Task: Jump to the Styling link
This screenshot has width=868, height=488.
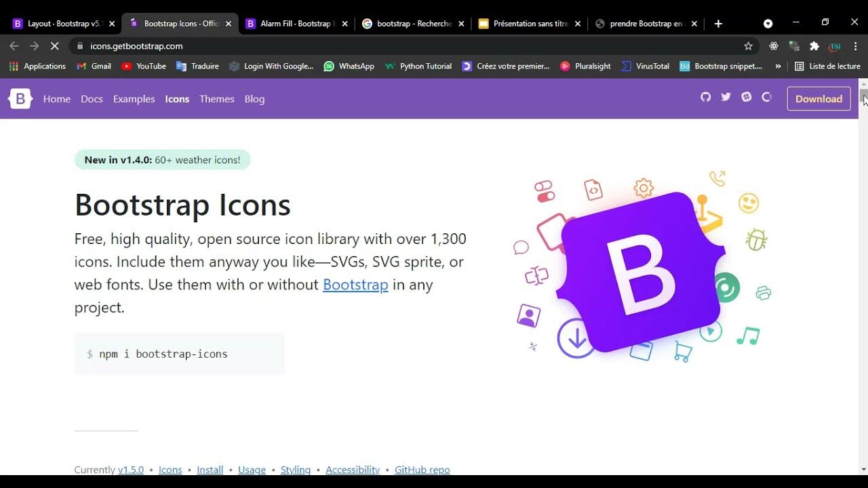Action: pos(296,470)
